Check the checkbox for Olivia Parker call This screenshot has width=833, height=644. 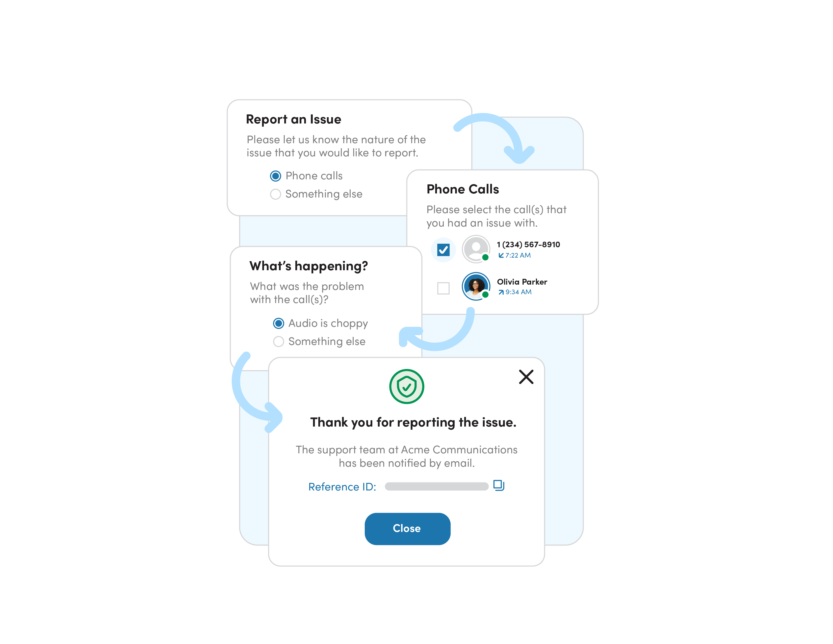pyautogui.click(x=443, y=287)
